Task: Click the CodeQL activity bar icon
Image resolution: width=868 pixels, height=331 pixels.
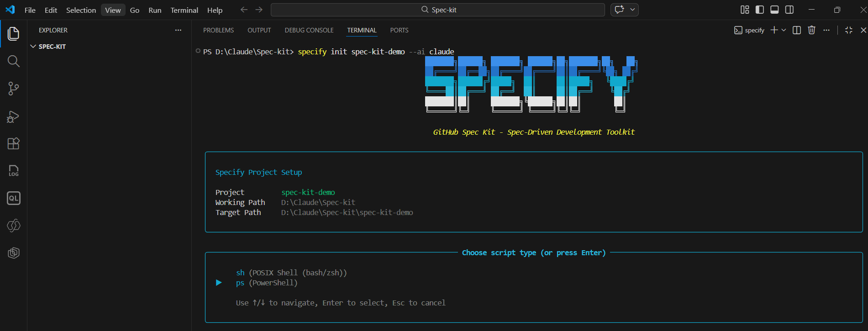Action: click(x=14, y=198)
